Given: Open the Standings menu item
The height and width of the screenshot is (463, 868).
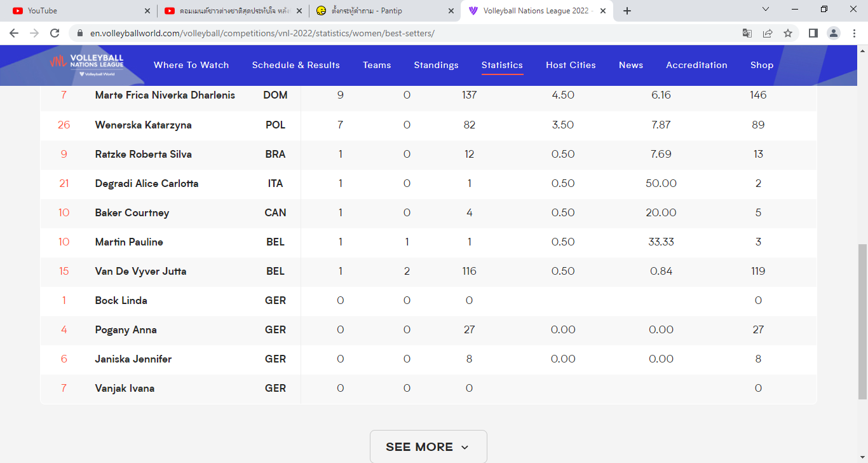Looking at the screenshot, I should (x=436, y=65).
